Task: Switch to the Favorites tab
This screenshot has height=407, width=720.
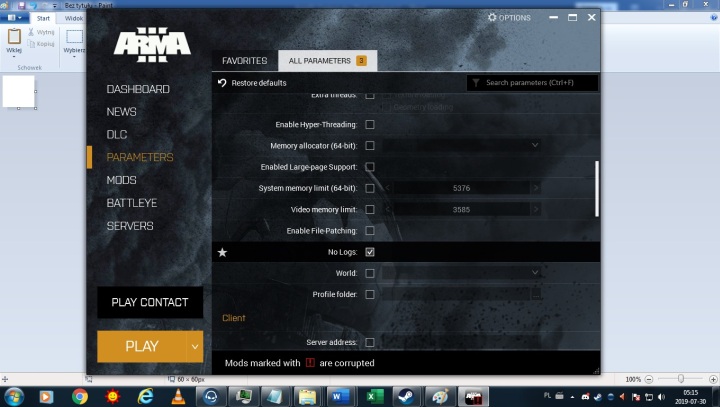Action: pos(244,61)
